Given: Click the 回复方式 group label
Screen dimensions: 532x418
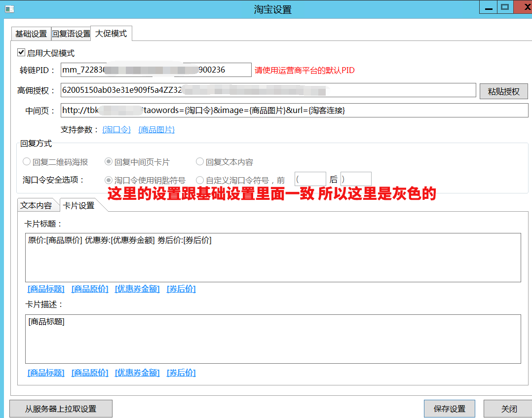Looking at the screenshot, I should 36,144.
